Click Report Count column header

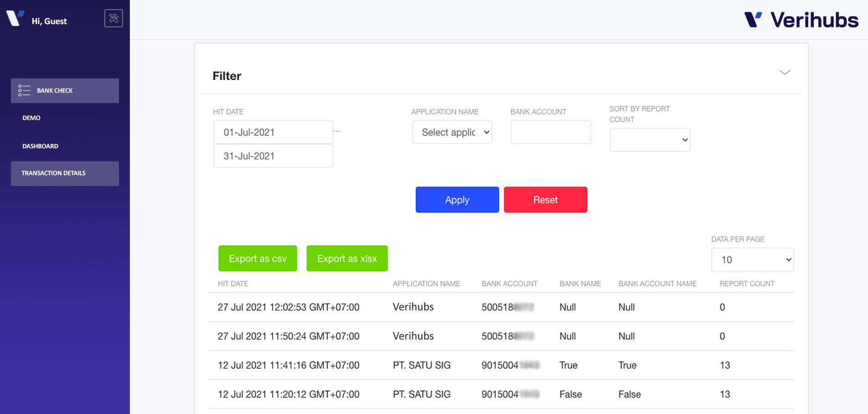[x=747, y=284]
